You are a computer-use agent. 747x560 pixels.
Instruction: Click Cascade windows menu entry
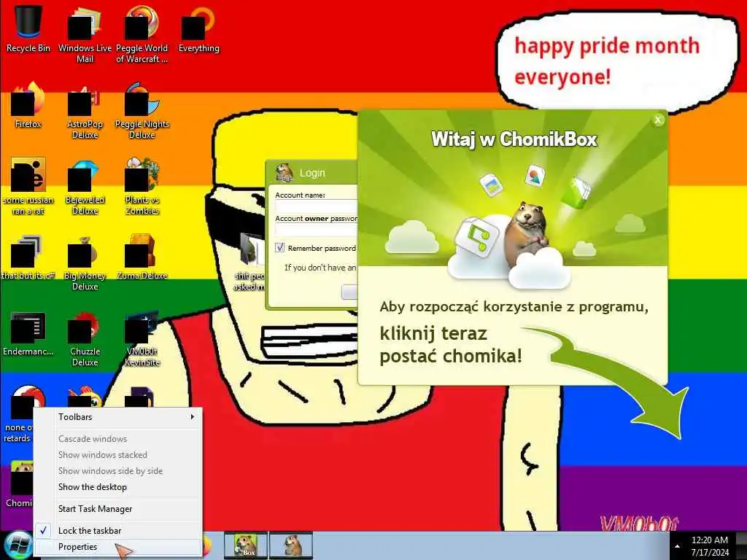117,438
